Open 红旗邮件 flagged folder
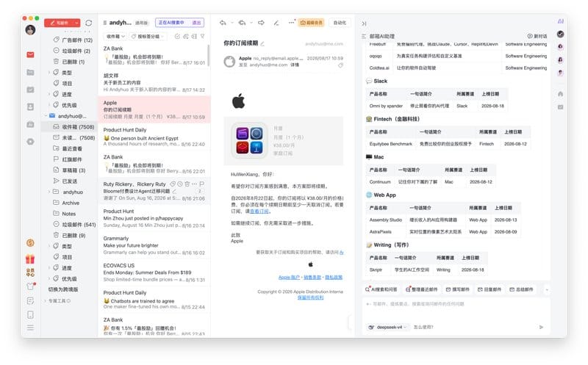 click(68, 159)
